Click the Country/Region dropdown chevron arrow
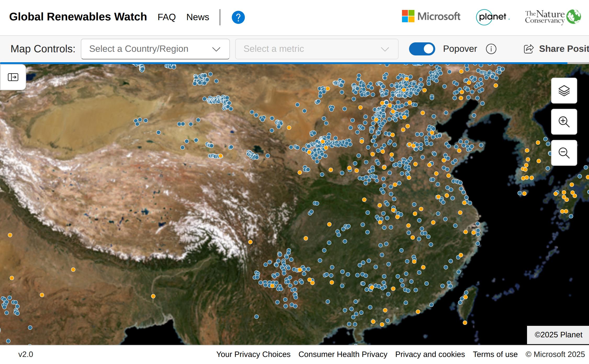Screen dimensions: 589x364 216,49
